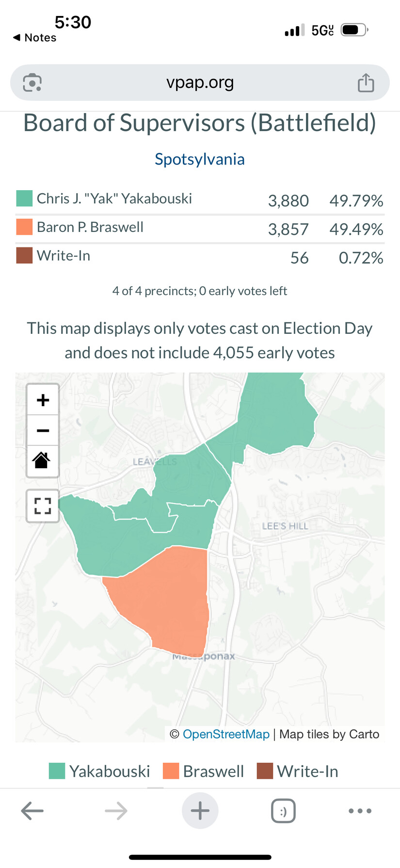Tap the vpap.org address field
Image resolution: width=400 pixels, height=868 pixels.
[200, 82]
